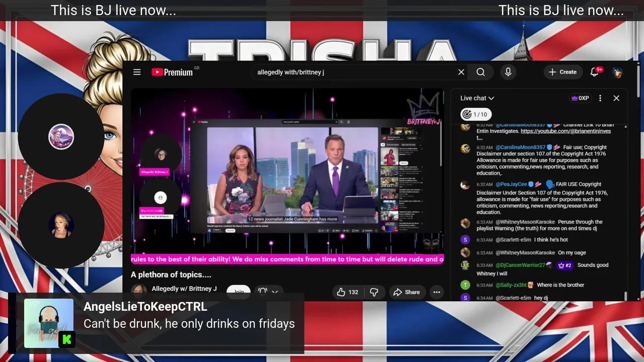Open the notifications bell with 9+ badge
Image resolution: width=644 pixels, height=362 pixels.
[595, 72]
